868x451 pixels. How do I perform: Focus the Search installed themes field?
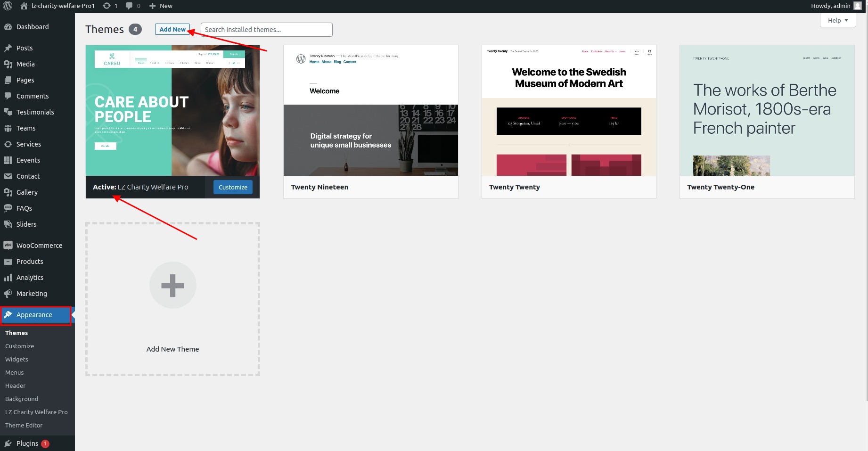coord(267,30)
